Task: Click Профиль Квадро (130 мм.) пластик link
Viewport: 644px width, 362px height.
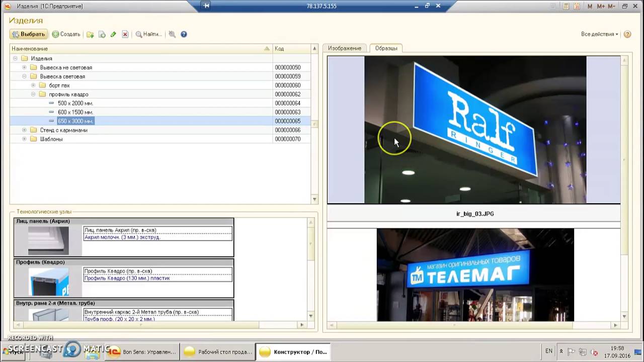Action: [x=127, y=278]
